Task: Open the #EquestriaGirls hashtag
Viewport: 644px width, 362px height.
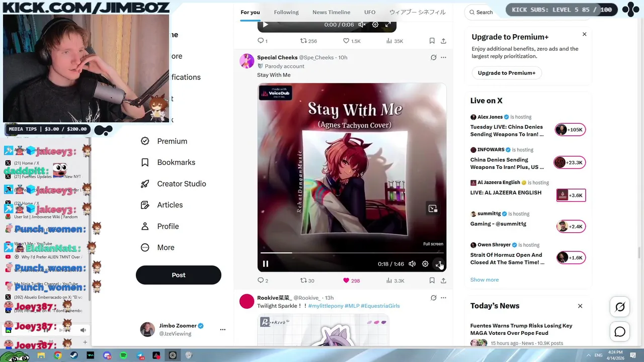Action: coord(380,306)
